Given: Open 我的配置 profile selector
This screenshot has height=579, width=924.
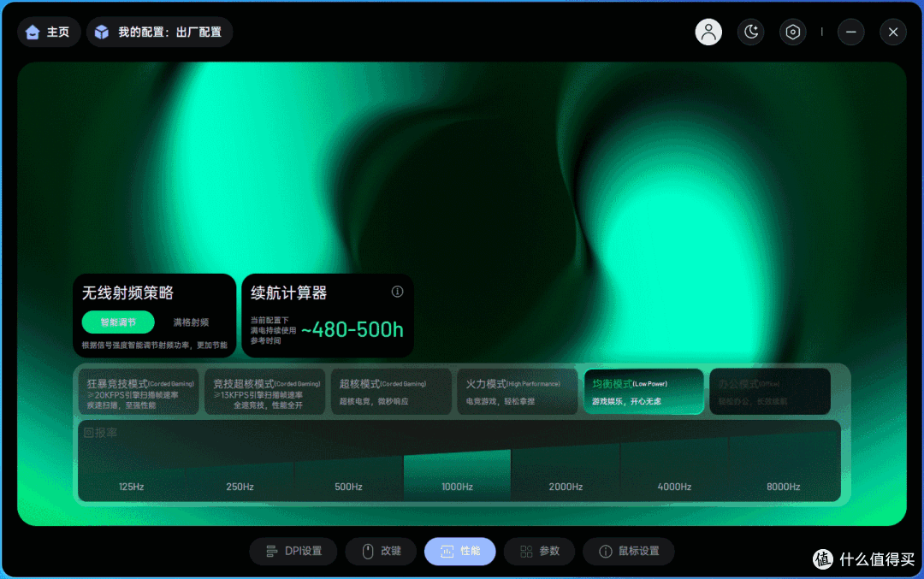Looking at the screenshot, I should (160, 32).
